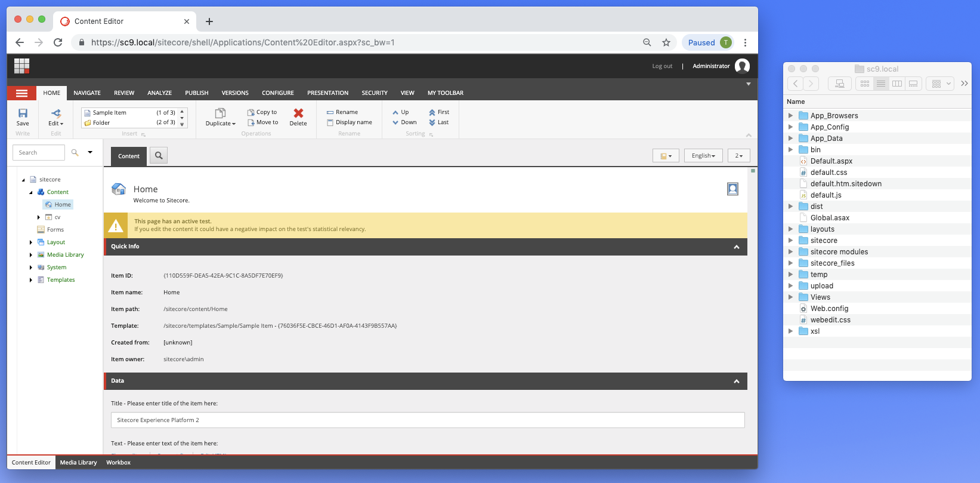This screenshot has height=483, width=980.
Task: Bookmark the page with the star icon
Action: 666,42
